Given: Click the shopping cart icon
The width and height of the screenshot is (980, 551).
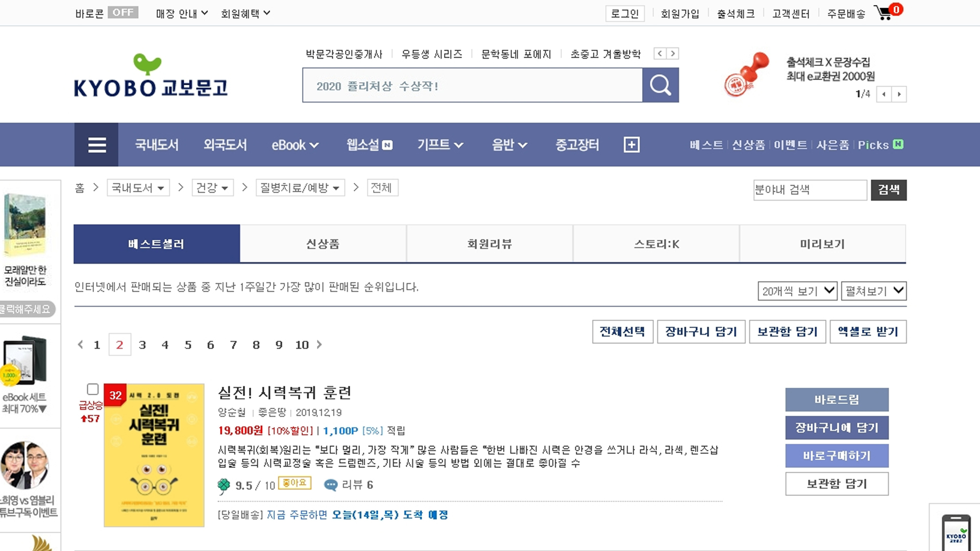Looking at the screenshot, I should pos(884,13).
